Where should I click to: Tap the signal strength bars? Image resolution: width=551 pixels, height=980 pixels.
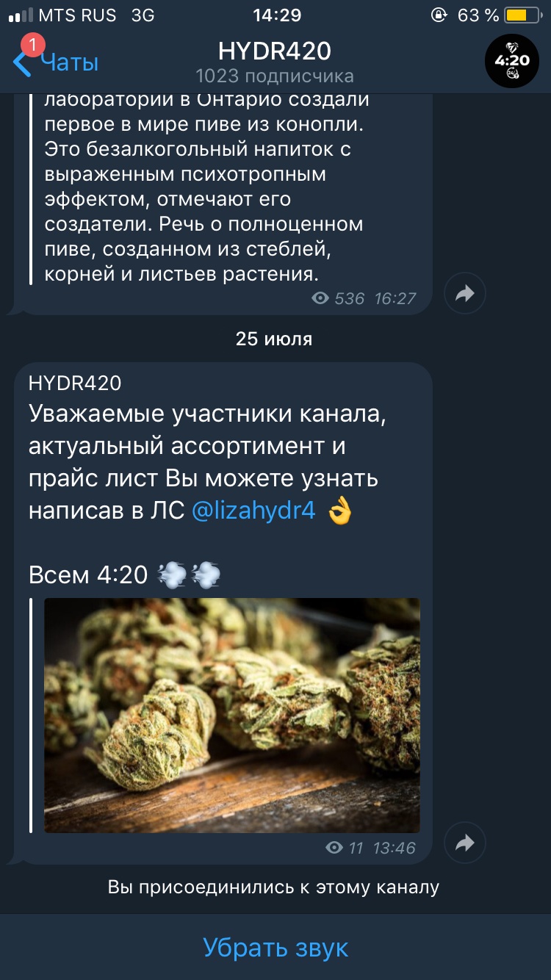[21, 15]
